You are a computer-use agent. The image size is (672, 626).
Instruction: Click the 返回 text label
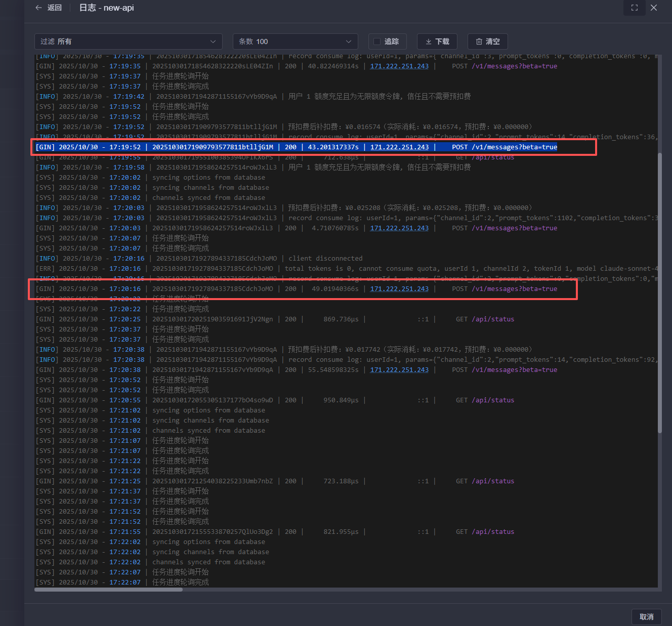click(x=54, y=8)
